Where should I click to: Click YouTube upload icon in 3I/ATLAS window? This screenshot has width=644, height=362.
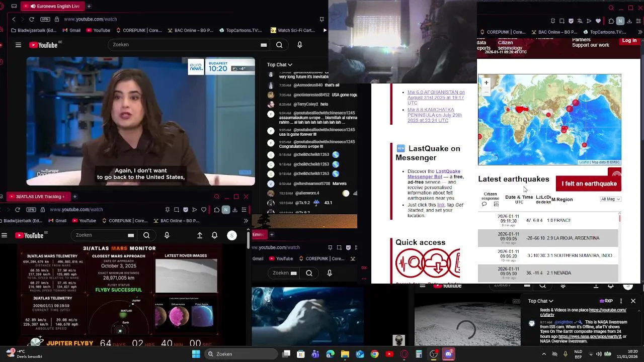[x=200, y=235]
